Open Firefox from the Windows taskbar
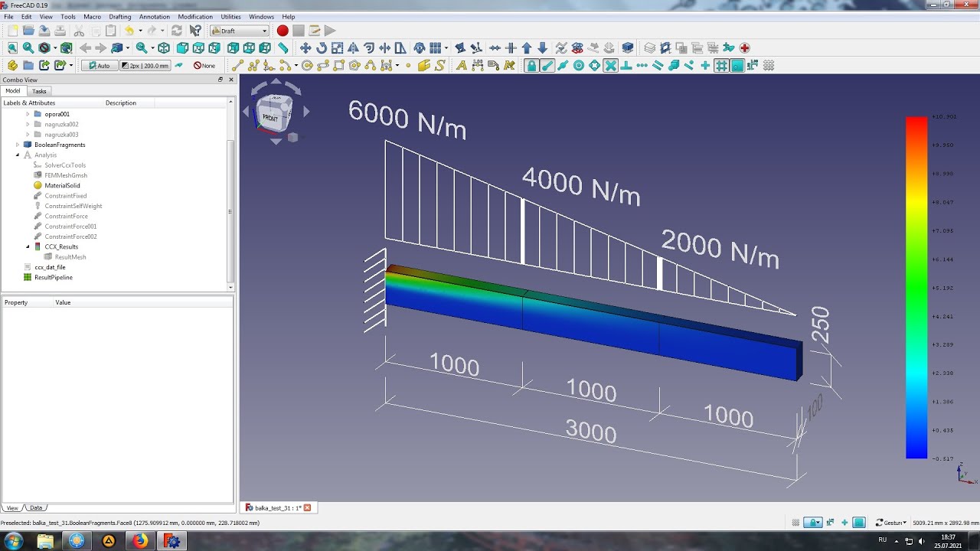Image resolution: width=980 pixels, height=551 pixels. point(140,541)
